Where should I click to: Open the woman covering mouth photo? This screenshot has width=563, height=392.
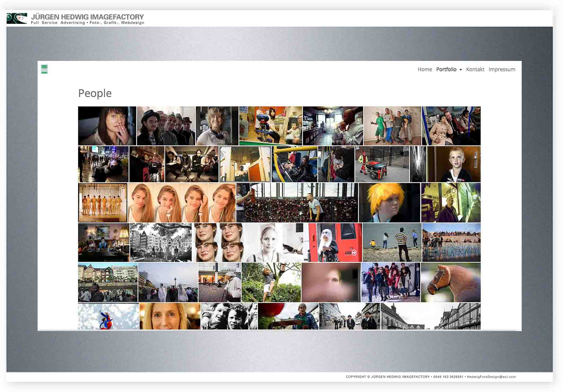tap(107, 126)
